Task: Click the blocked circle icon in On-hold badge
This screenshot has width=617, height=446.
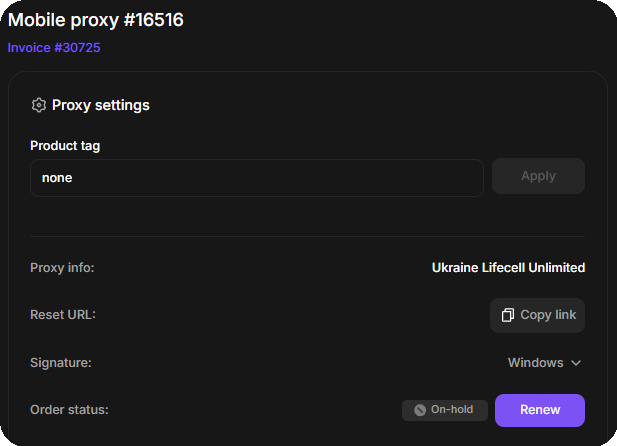Action: (420, 410)
